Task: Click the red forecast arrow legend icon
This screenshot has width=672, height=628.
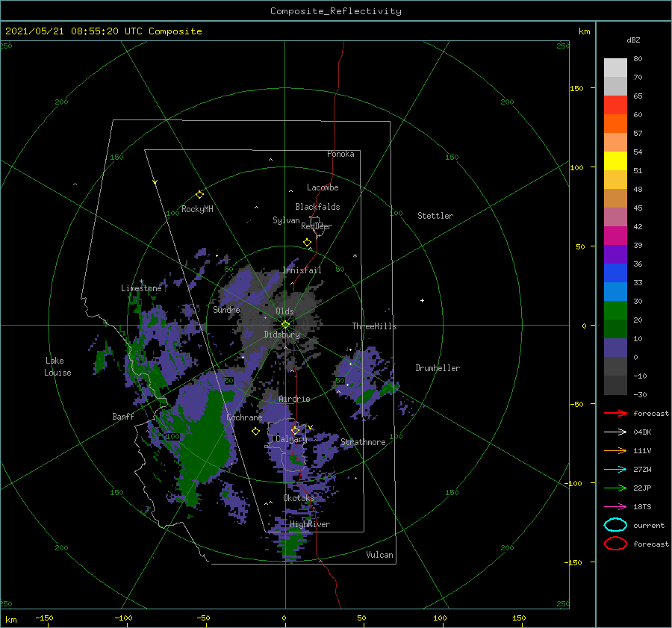Action: [615, 413]
